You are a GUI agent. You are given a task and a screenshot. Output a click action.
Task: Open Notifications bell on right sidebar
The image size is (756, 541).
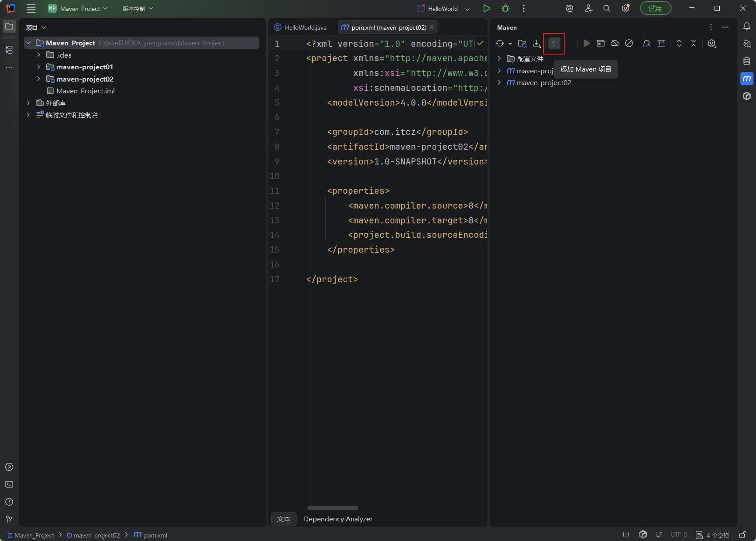point(747,27)
